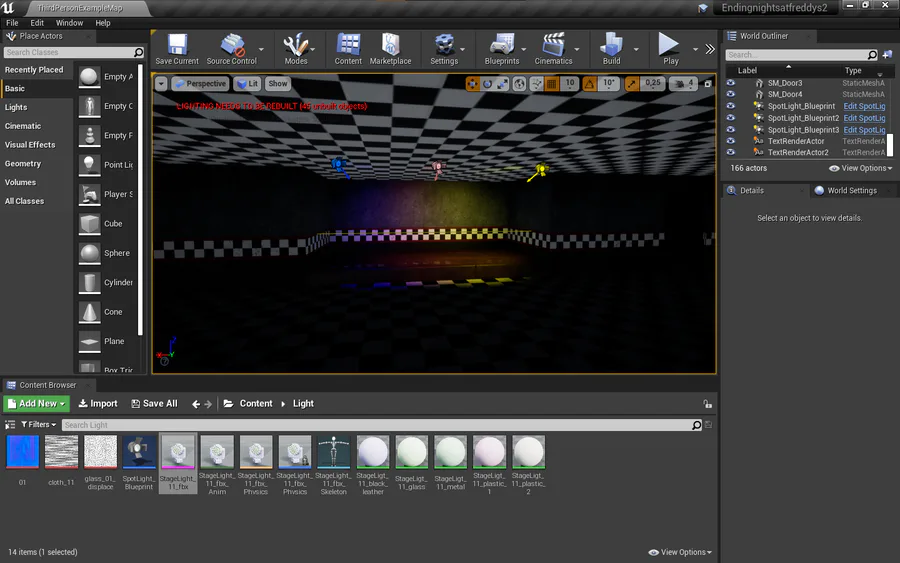Image resolution: width=900 pixels, height=563 pixels.
Task: Toggle grid snapping in viewport
Action: point(552,84)
